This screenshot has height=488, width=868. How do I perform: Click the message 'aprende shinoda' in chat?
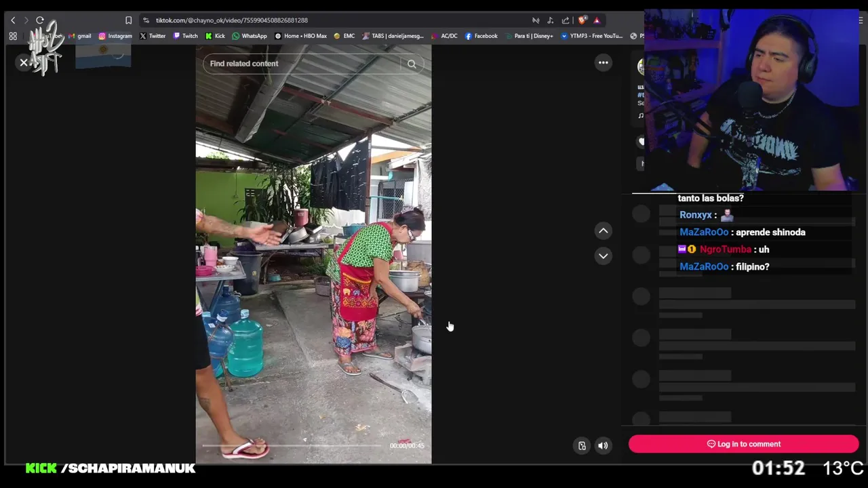770,232
